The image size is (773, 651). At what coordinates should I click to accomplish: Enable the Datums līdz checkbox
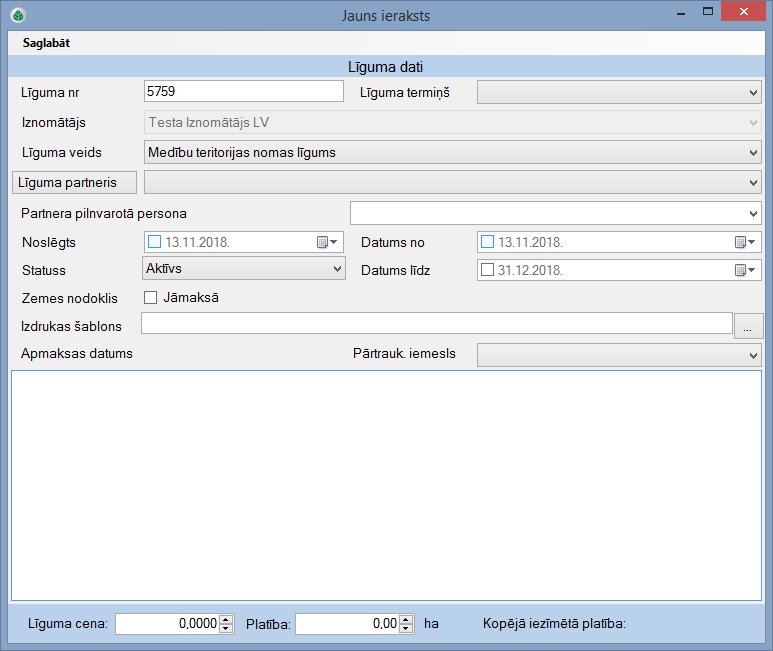[488, 270]
